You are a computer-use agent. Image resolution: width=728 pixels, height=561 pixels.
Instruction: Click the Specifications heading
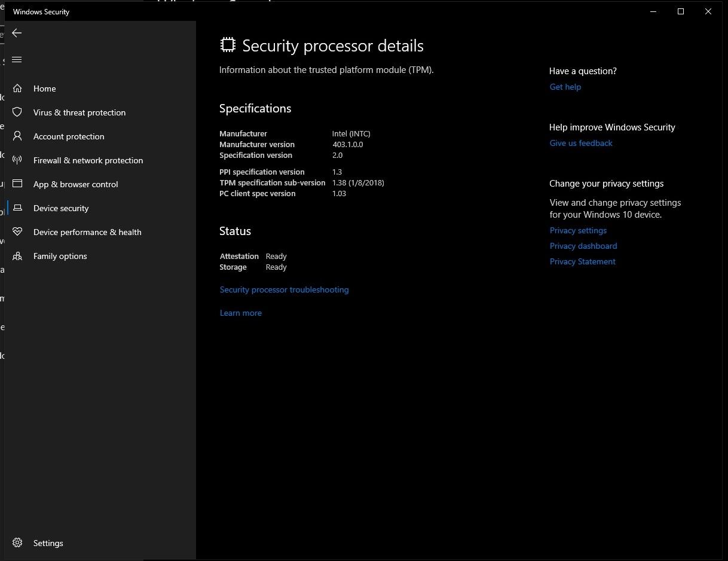click(x=255, y=108)
